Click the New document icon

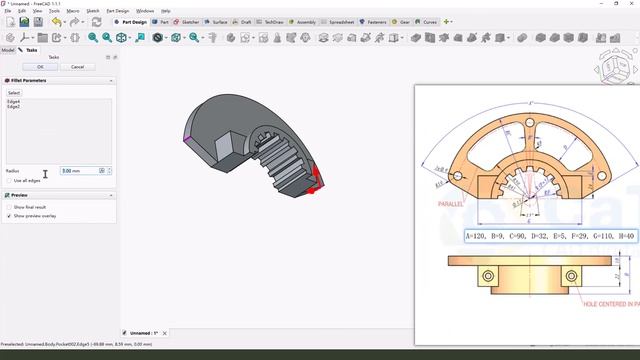coord(11,22)
